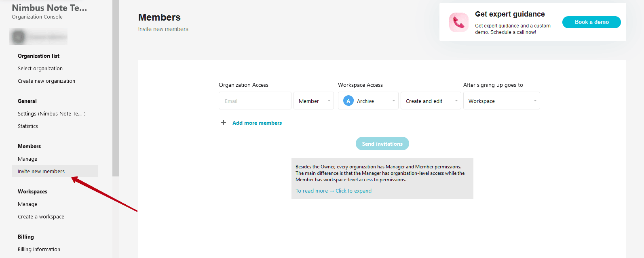Type in the Email input field
The image size is (644, 258).
(255, 101)
